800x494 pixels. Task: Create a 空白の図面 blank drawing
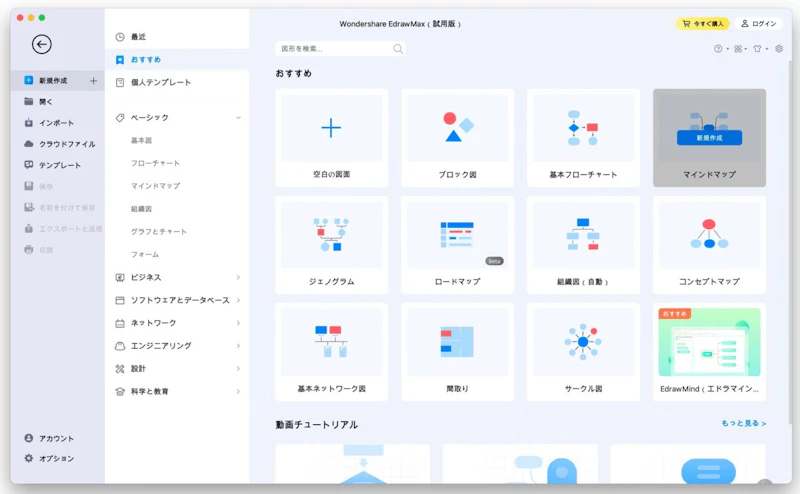(332, 138)
